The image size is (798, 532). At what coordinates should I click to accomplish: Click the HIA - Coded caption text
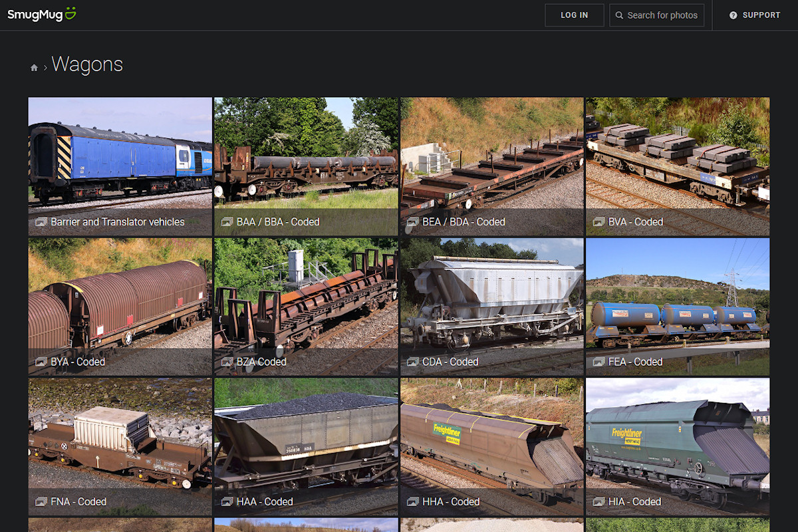635,502
